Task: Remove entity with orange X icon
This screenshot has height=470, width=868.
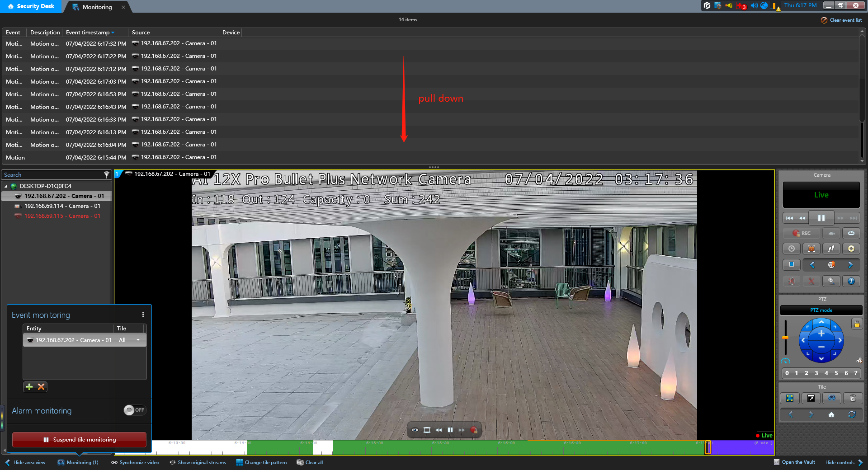Action: pos(41,387)
